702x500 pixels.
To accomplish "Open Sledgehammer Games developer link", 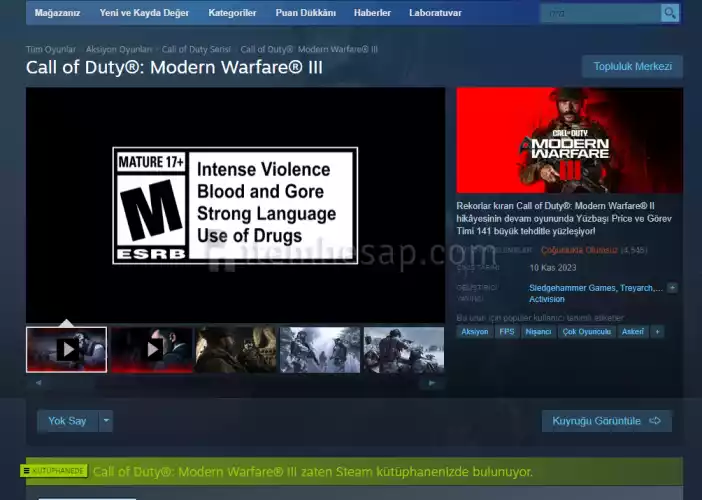I will pyautogui.click(x=573, y=288).
